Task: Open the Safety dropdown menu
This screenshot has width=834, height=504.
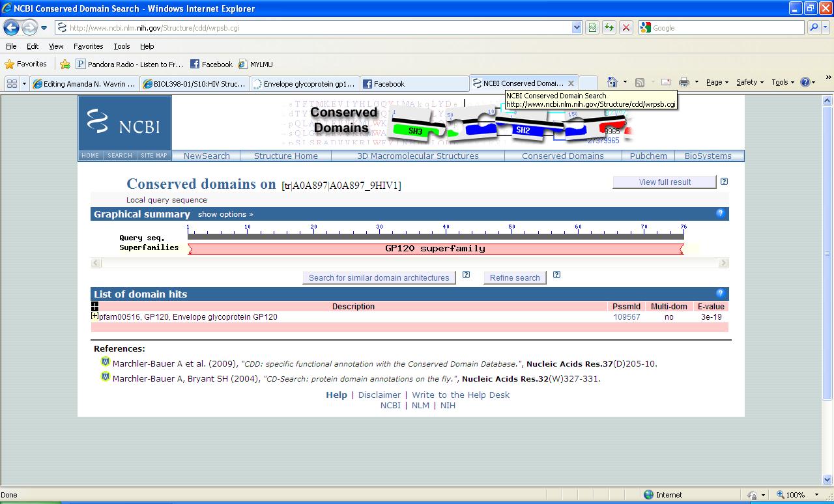Action: point(749,82)
